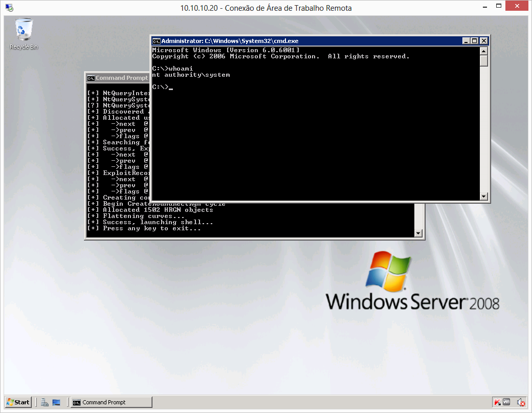This screenshot has width=532, height=413.
Task: Minimize the Administrator cmd.exe window
Action: tap(466, 41)
